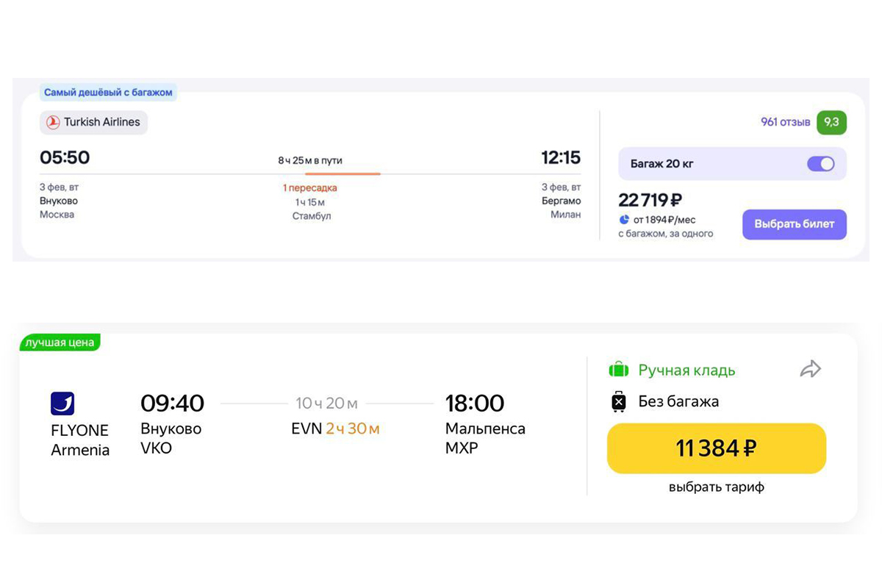This screenshot has height=588, width=882.
Task: Click the share arrow icon
Action: 810,369
